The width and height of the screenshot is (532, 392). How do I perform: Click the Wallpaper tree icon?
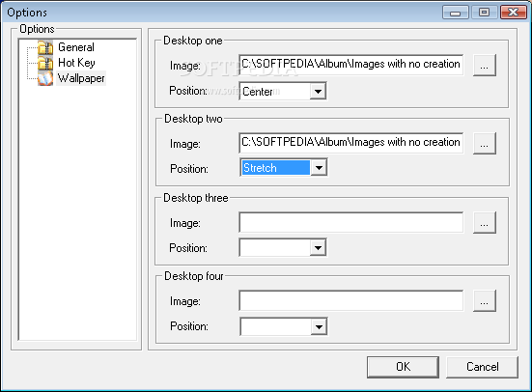tap(45, 78)
